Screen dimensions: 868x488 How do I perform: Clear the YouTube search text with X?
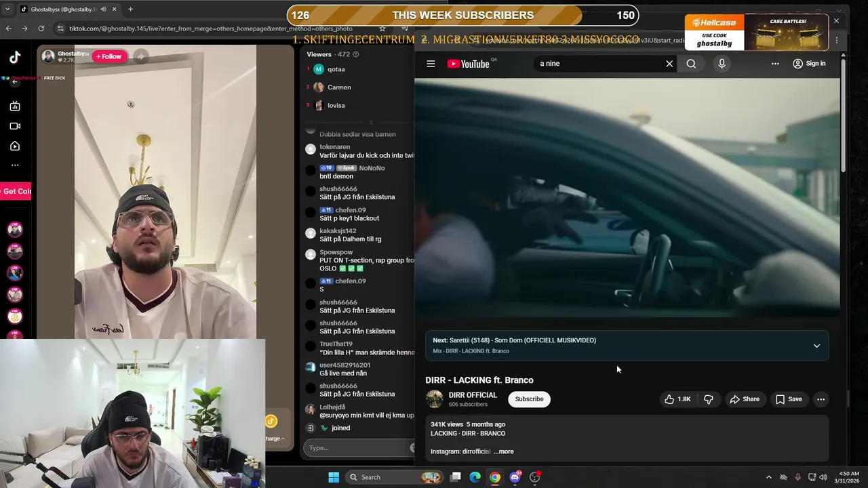669,64
